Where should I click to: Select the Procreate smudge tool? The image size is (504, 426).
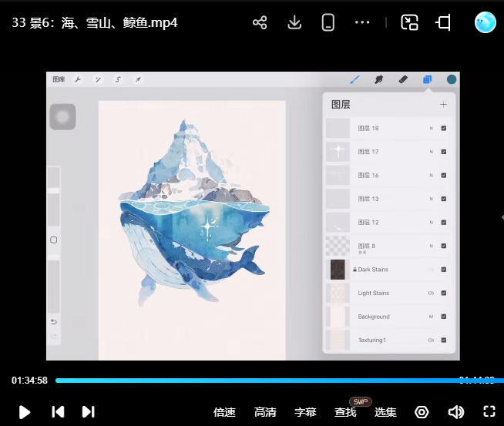[378, 79]
